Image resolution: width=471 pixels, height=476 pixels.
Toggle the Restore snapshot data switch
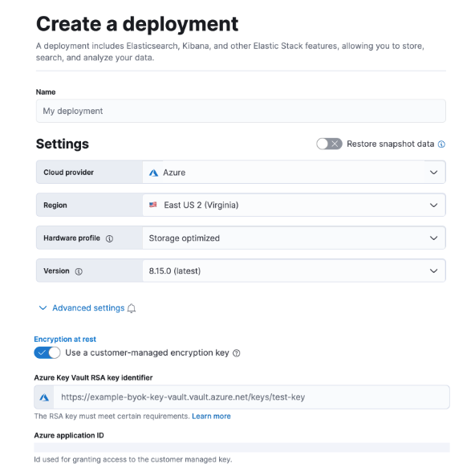(x=329, y=144)
